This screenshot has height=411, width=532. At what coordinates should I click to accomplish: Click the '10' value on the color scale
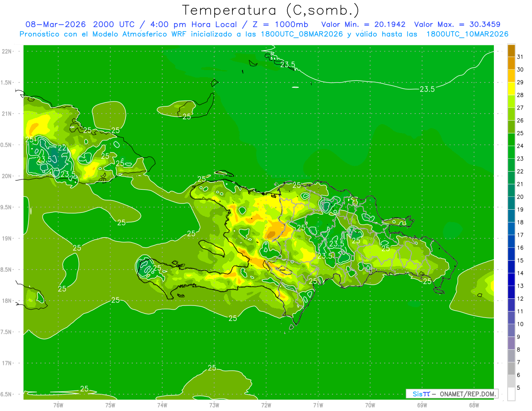tap(520, 324)
